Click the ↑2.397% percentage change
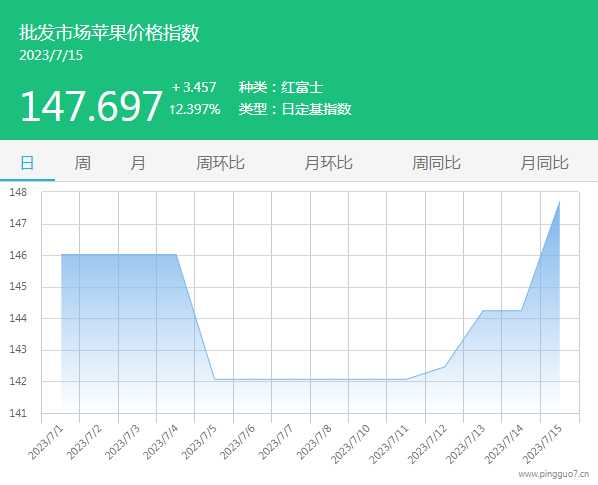This screenshot has height=485, width=598. tap(195, 109)
